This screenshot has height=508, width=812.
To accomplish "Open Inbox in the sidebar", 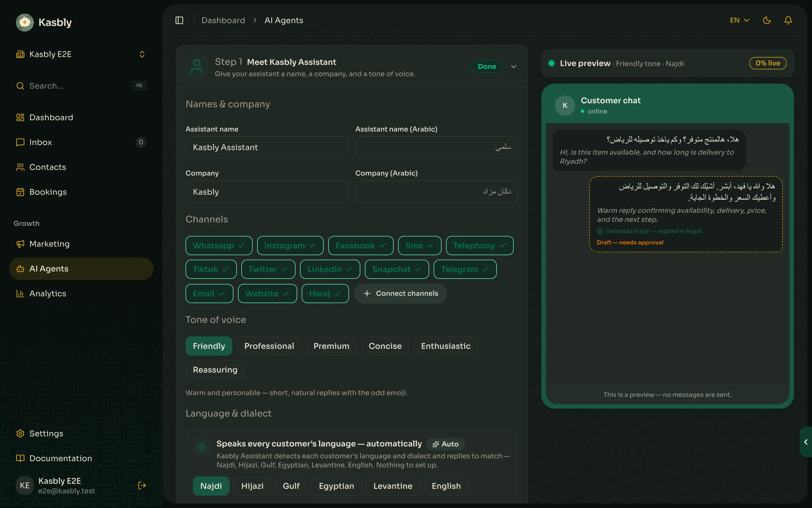I will pyautogui.click(x=81, y=142).
